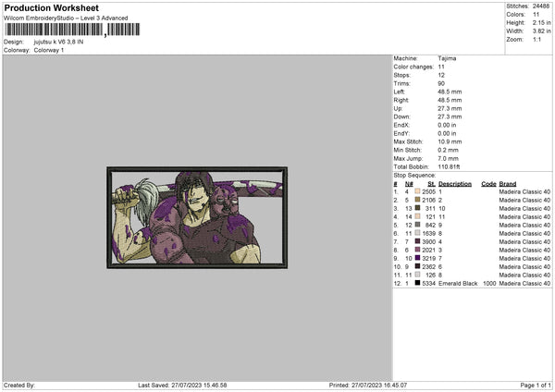Click the 'Colors:' label in the top-right summary
555x392 pixels.
click(x=515, y=15)
